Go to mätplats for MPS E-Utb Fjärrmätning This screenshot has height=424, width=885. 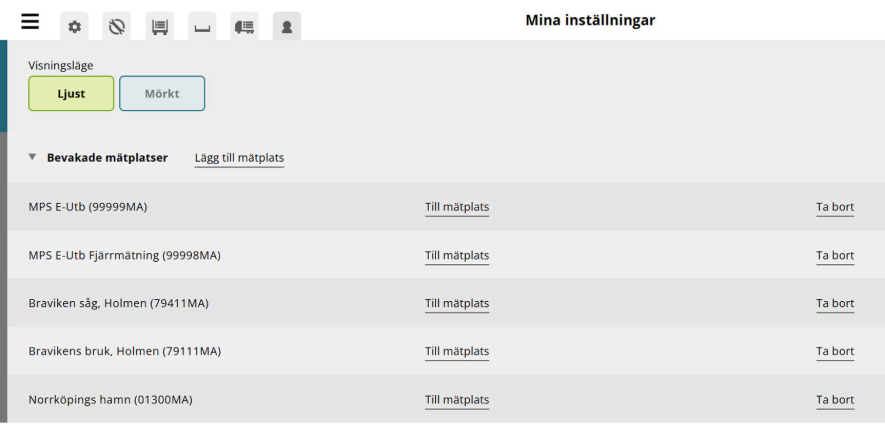point(457,255)
